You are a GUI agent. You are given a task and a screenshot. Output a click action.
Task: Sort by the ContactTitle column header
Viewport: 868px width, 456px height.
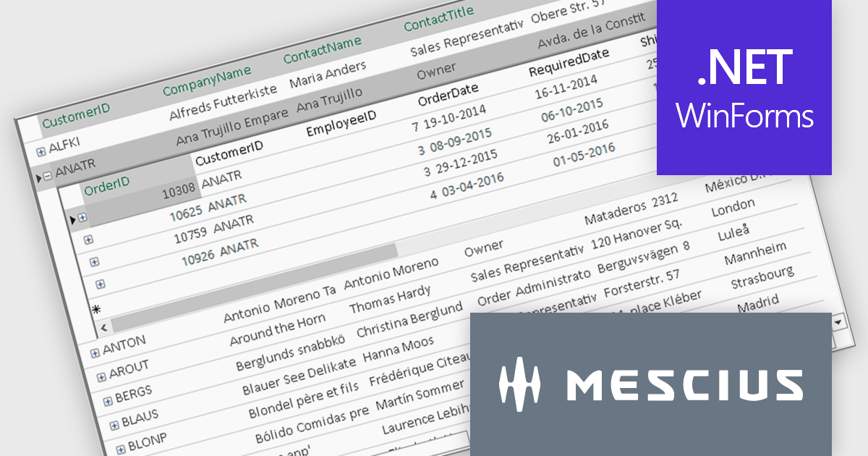[439, 18]
